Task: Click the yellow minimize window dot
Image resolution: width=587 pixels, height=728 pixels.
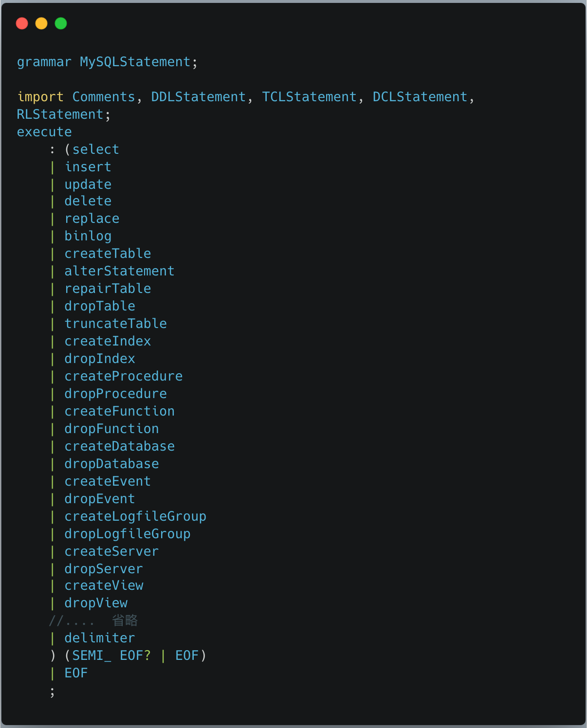Action: (x=41, y=23)
